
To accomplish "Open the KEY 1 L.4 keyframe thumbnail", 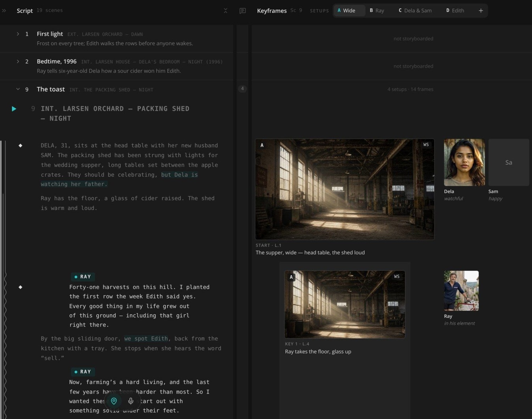I will (345, 304).
